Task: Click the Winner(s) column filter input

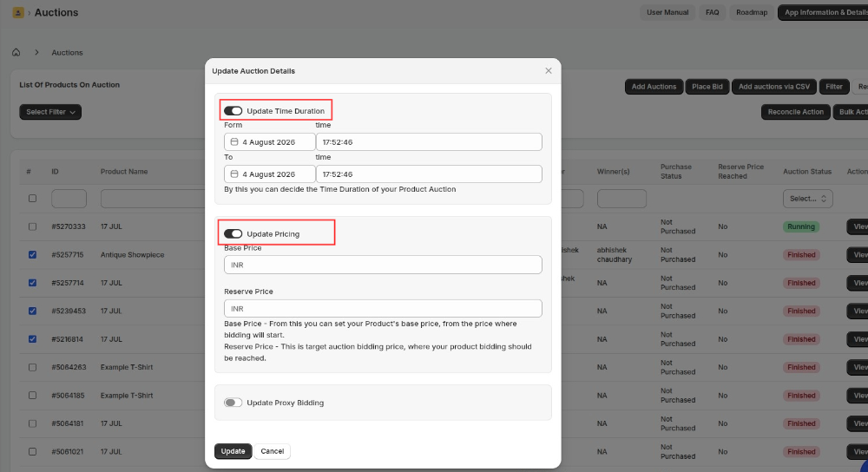Action: point(621,199)
